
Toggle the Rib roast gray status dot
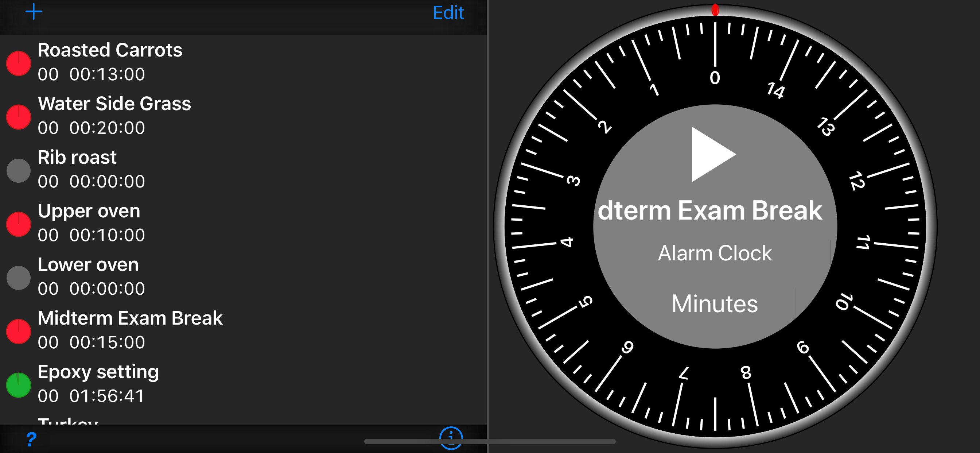(x=18, y=171)
